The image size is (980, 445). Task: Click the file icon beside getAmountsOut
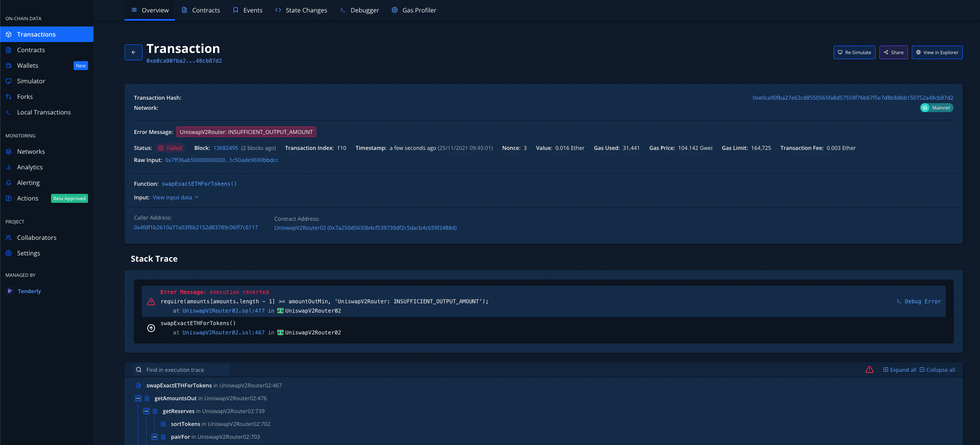(x=147, y=398)
